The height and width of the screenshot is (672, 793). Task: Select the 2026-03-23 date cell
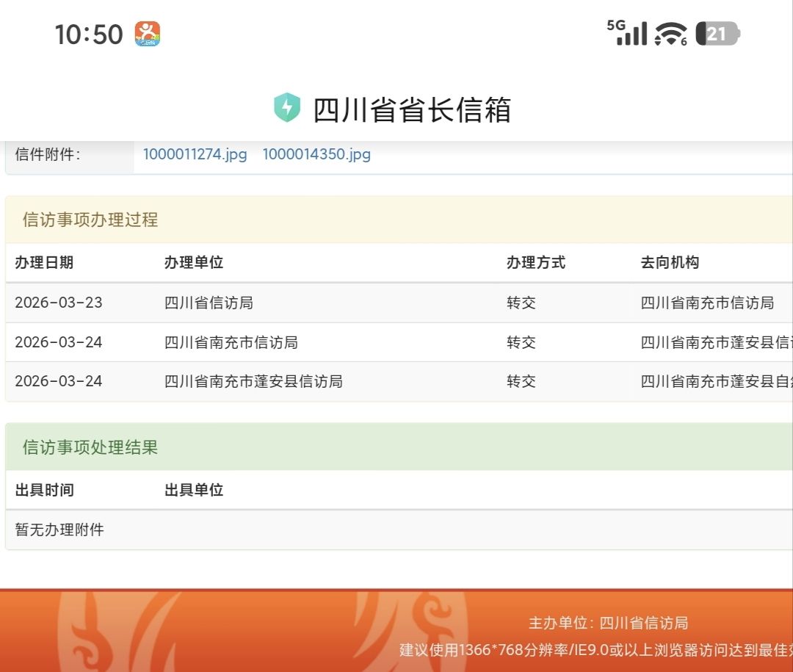point(59,303)
